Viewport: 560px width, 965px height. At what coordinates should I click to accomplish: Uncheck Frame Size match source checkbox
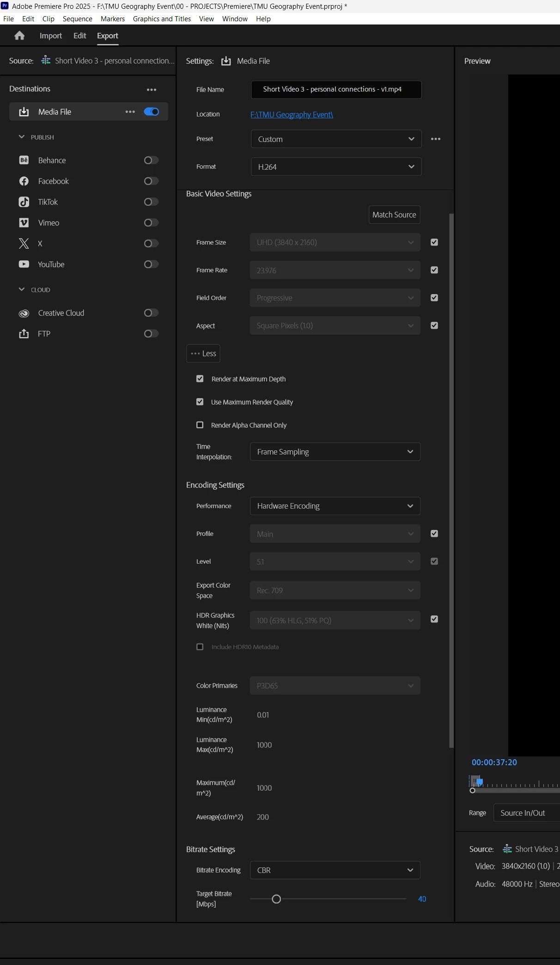tap(434, 242)
